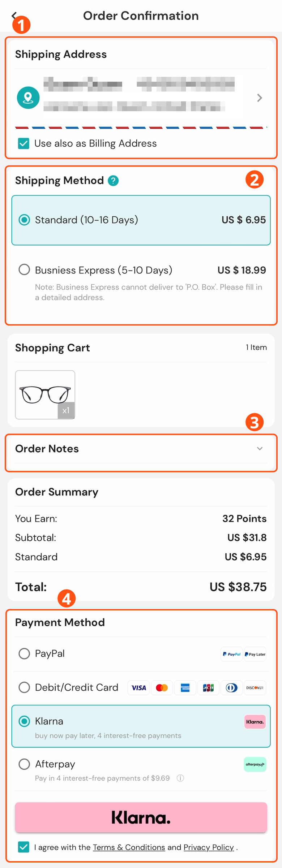
Task: Click the Mastercard icon
Action: click(x=162, y=687)
